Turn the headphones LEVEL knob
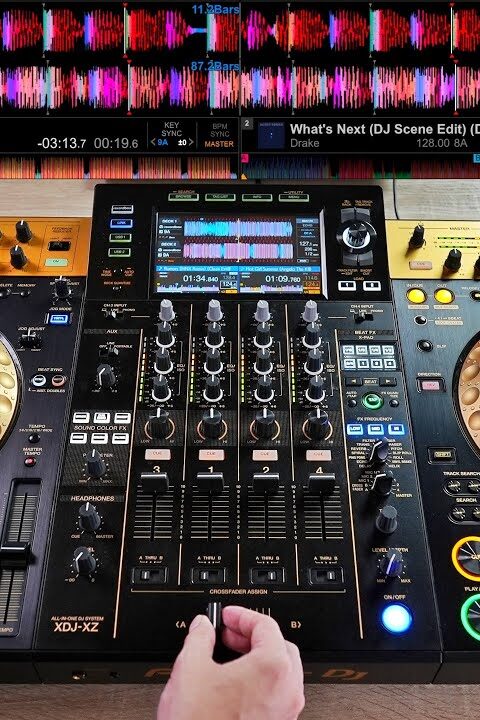Image resolution: width=480 pixels, height=720 pixels. (85, 560)
